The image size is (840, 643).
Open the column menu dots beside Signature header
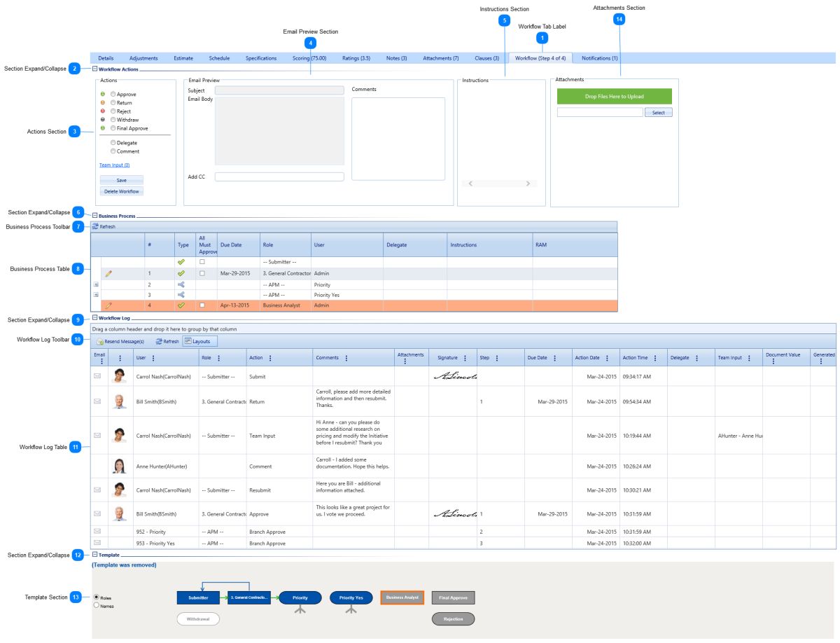[465, 358]
